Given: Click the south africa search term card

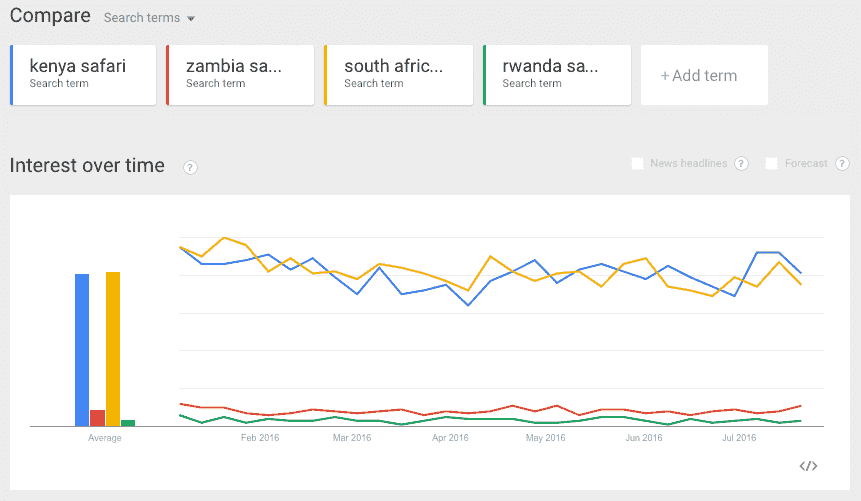Looking at the screenshot, I should (x=398, y=74).
